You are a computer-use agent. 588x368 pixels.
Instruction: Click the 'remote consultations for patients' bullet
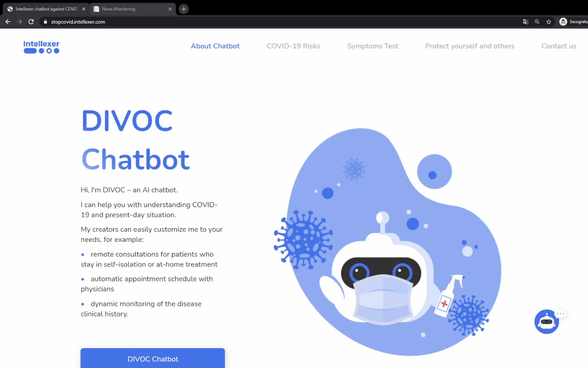pyautogui.click(x=149, y=260)
